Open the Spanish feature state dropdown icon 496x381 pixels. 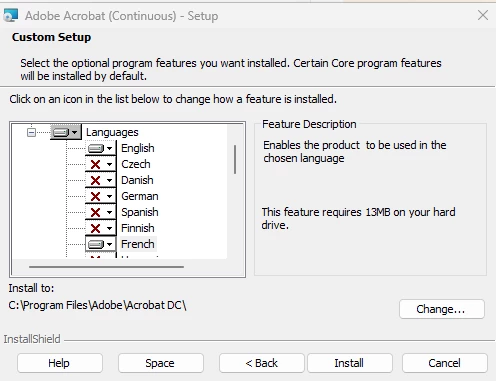point(100,212)
